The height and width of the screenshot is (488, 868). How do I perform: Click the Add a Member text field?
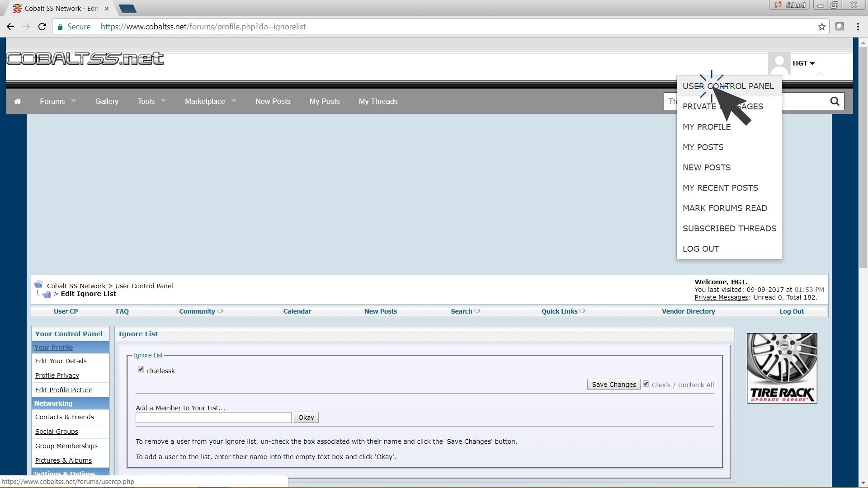pyautogui.click(x=213, y=418)
